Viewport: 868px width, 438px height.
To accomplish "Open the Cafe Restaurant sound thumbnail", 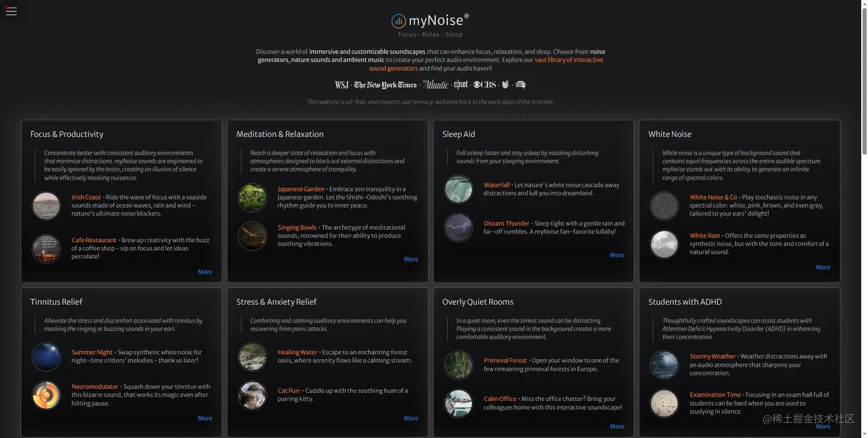I will [x=46, y=249].
